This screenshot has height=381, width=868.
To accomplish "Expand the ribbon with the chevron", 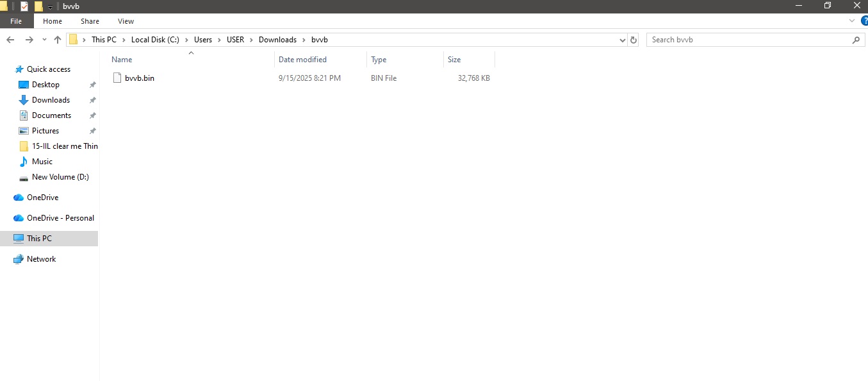I will 851,21.
